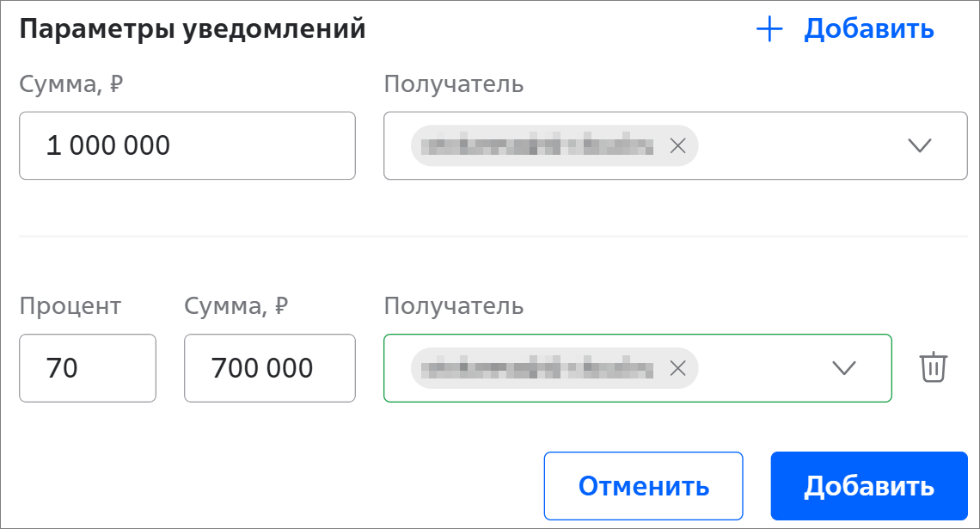Click the top Добавить link text
The height and width of the screenshot is (529, 980).
(x=868, y=29)
